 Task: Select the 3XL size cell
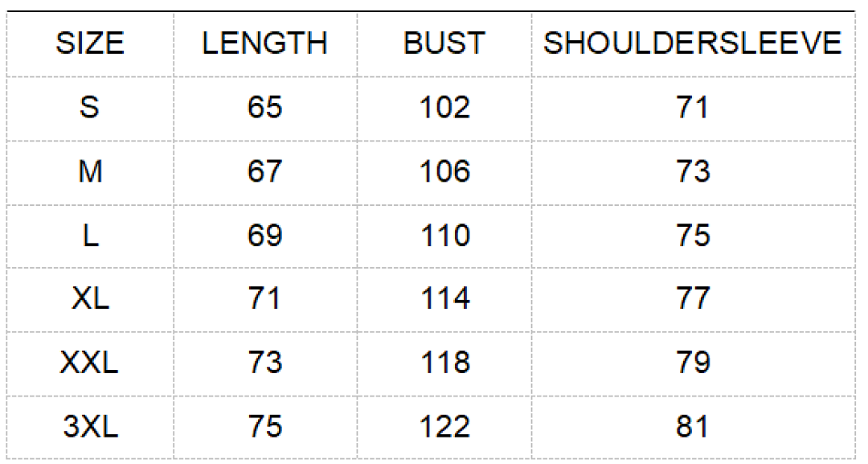pos(90,426)
